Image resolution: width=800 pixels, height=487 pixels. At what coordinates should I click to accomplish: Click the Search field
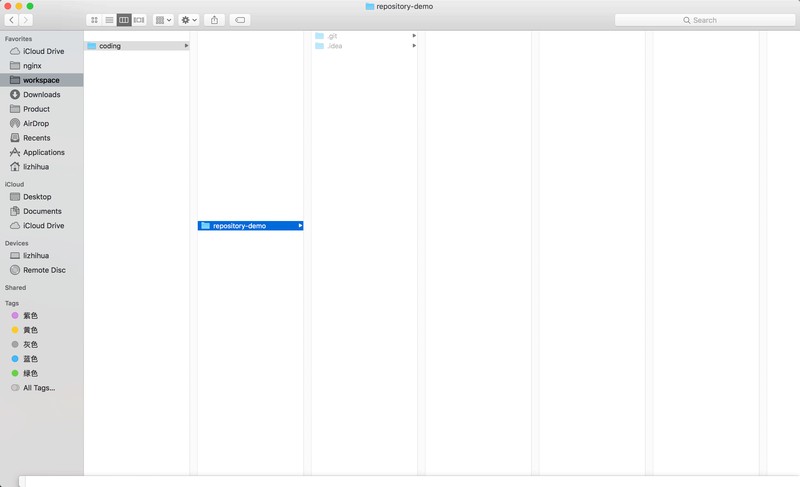tap(705, 20)
